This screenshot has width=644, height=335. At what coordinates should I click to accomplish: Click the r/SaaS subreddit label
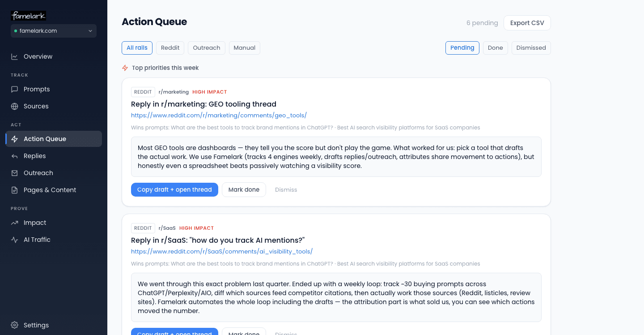[x=167, y=228]
